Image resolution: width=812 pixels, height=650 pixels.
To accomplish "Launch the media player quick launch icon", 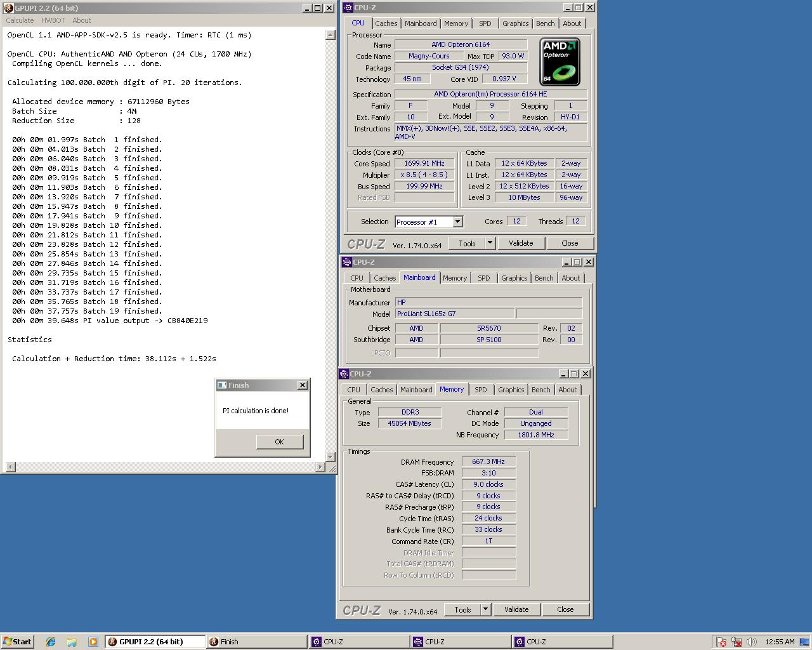I will tap(93, 642).
